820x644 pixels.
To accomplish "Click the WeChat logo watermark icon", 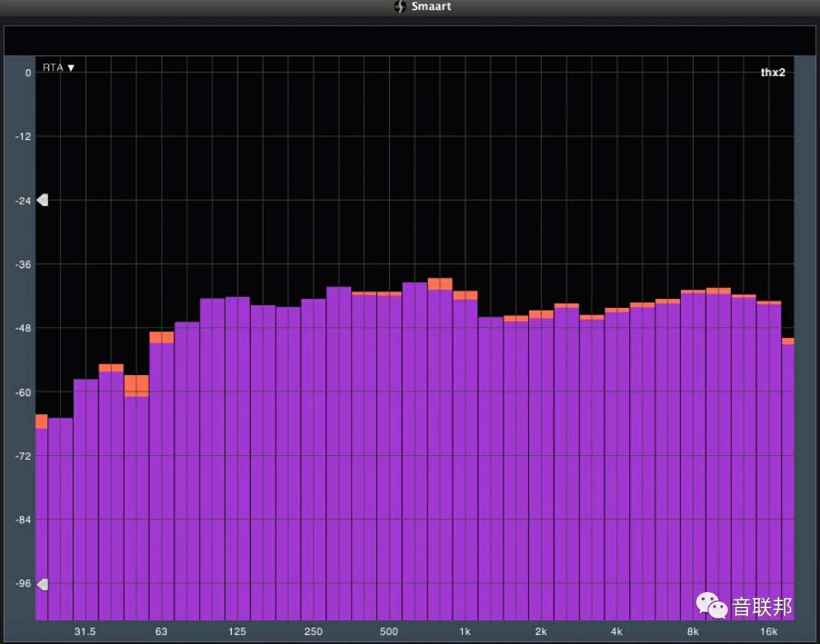I will (712, 605).
